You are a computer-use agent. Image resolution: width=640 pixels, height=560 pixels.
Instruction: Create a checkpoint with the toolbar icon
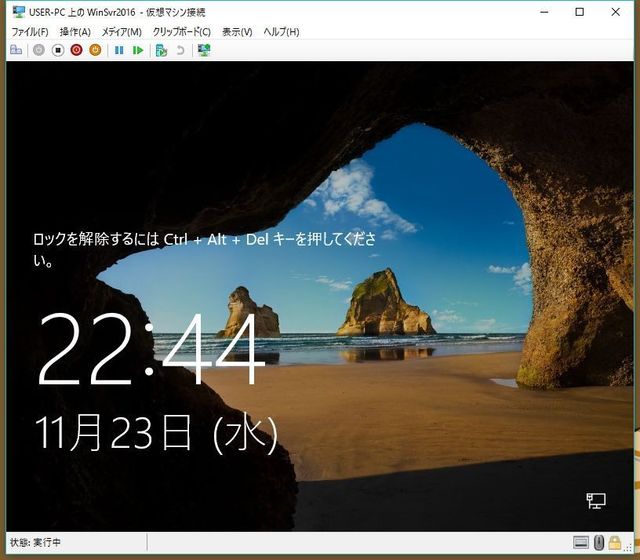(161, 50)
